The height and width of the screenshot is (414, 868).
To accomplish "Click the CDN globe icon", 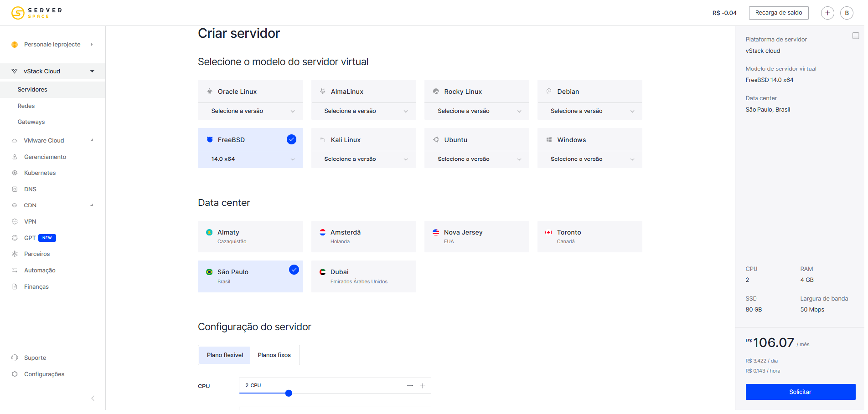I will [x=15, y=205].
